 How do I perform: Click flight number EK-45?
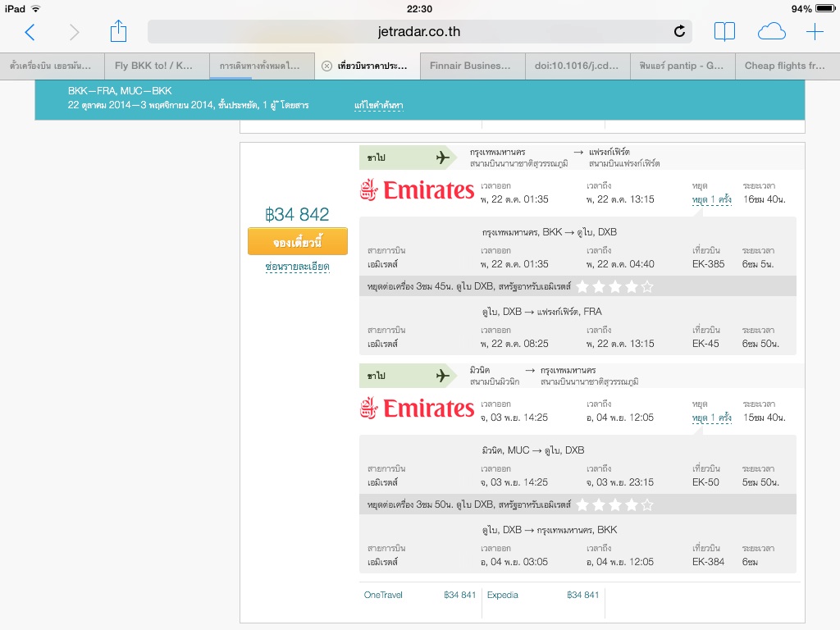pyautogui.click(x=705, y=344)
